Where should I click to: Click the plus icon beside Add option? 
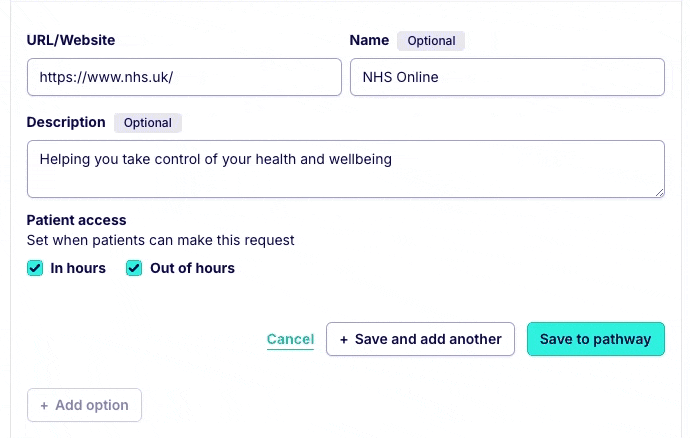click(x=44, y=405)
